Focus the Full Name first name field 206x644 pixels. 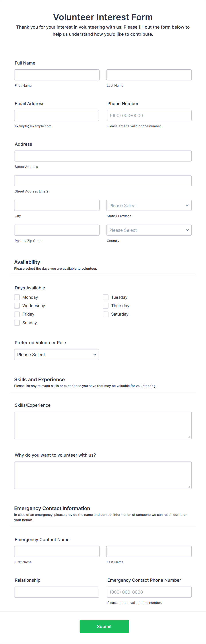[57, 75]
